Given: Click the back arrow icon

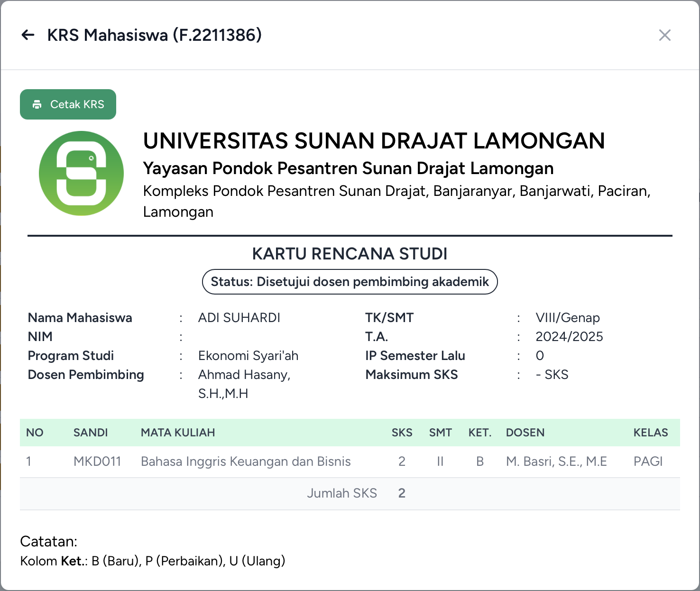Looking at the screenshot, I should [x=28, y=35].
